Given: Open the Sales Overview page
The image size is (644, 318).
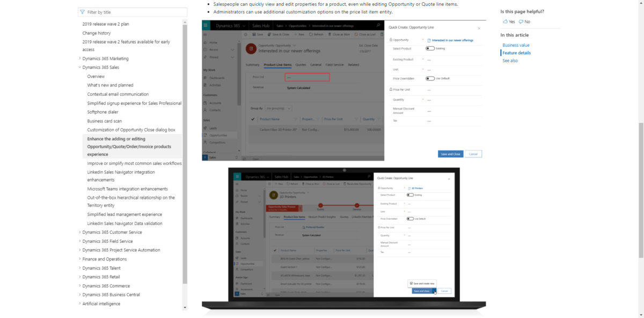Looking at the screenshot, I should (96, 76).
